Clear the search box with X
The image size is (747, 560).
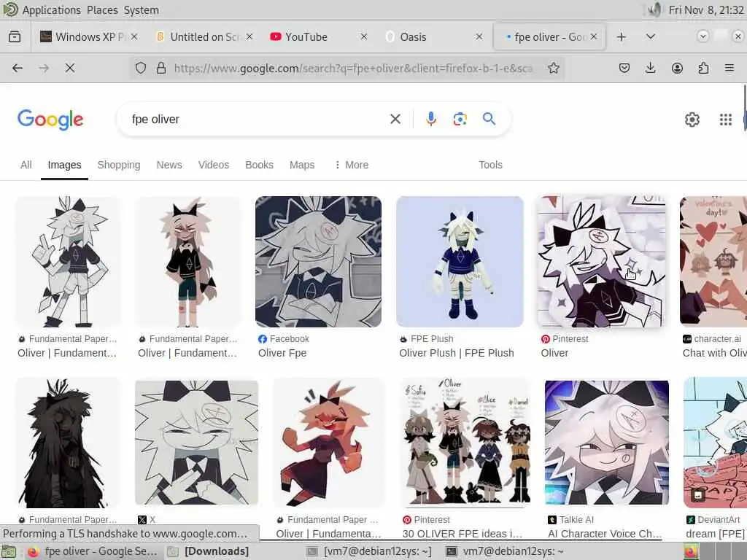[395, 119]
